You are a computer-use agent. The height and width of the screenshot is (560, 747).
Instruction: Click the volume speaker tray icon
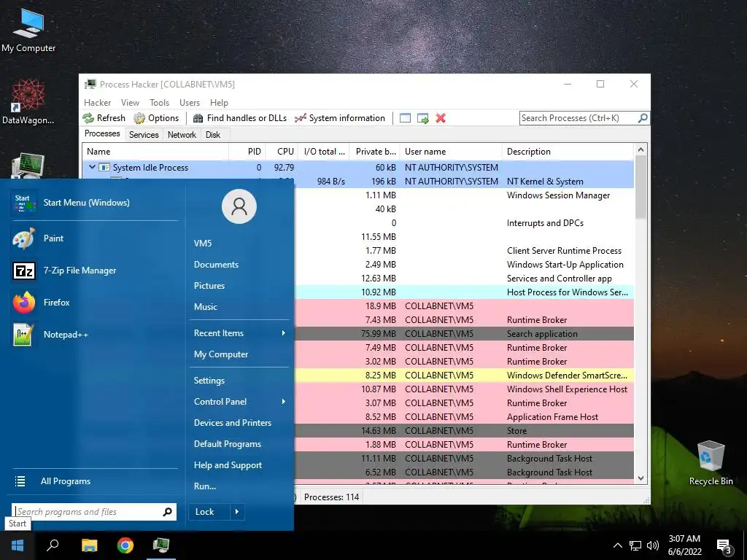click(x=653, y=545)
